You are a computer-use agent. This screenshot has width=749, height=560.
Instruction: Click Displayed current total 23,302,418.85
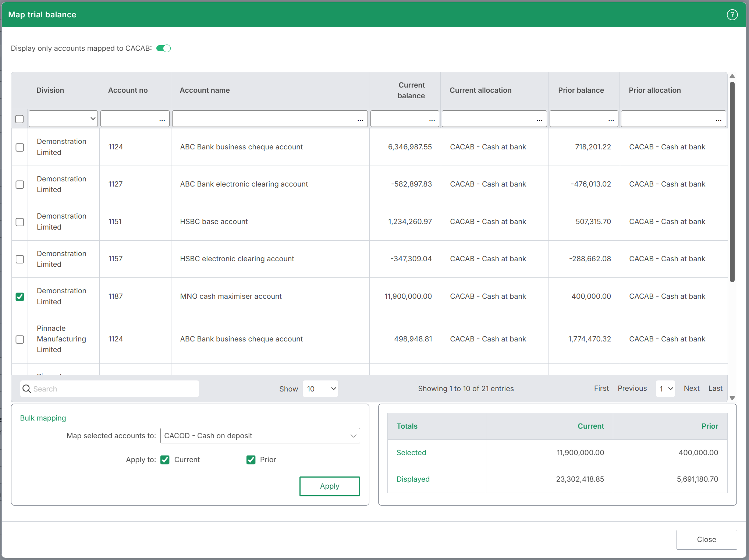(x=580, y=479)
